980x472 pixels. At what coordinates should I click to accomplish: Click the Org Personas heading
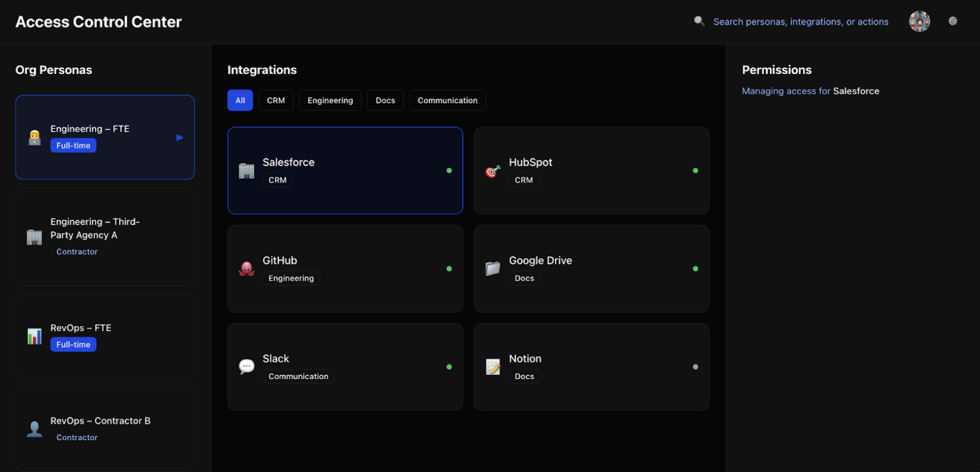tap(53, 70)
